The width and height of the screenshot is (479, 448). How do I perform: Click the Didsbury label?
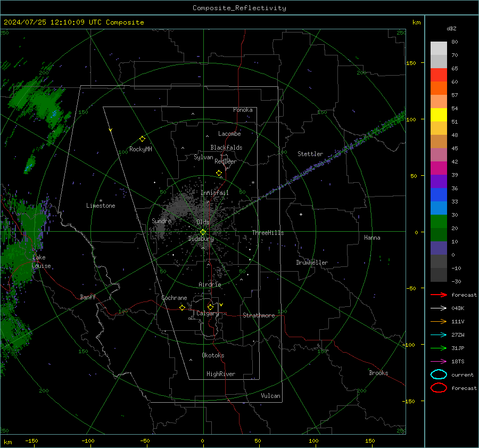click(201, 239)
